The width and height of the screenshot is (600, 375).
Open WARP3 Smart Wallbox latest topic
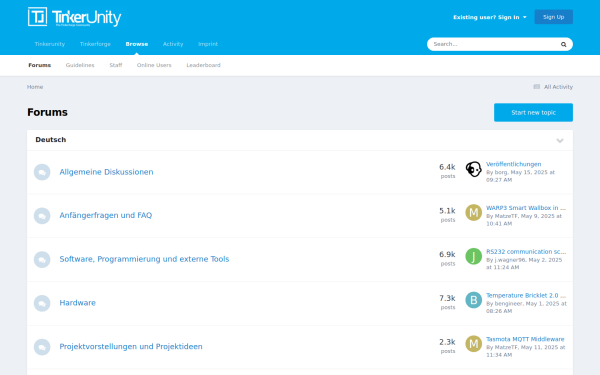[x=526, y=208]
